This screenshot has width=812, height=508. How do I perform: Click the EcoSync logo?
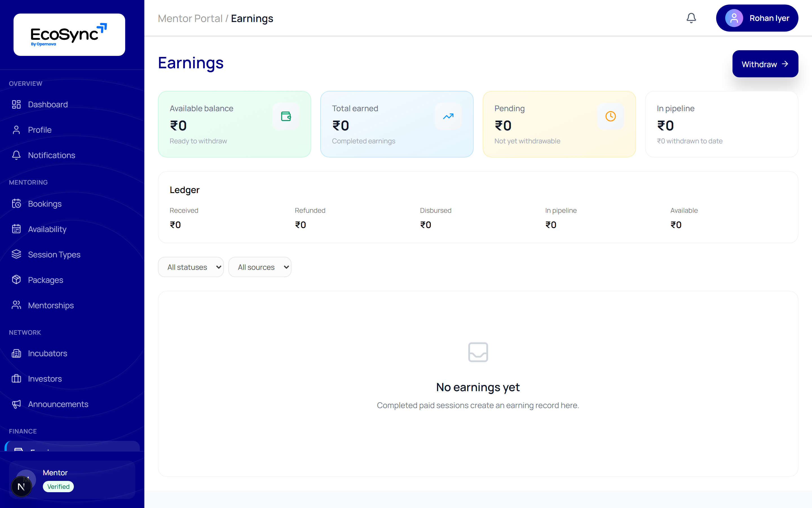69,35
